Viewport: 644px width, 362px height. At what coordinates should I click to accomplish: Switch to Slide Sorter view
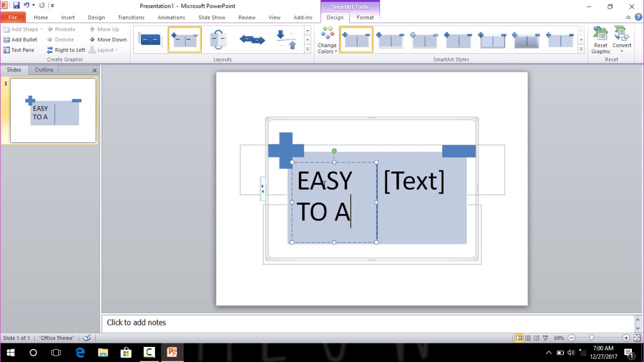pyautogui.click(x=528, y=338)
